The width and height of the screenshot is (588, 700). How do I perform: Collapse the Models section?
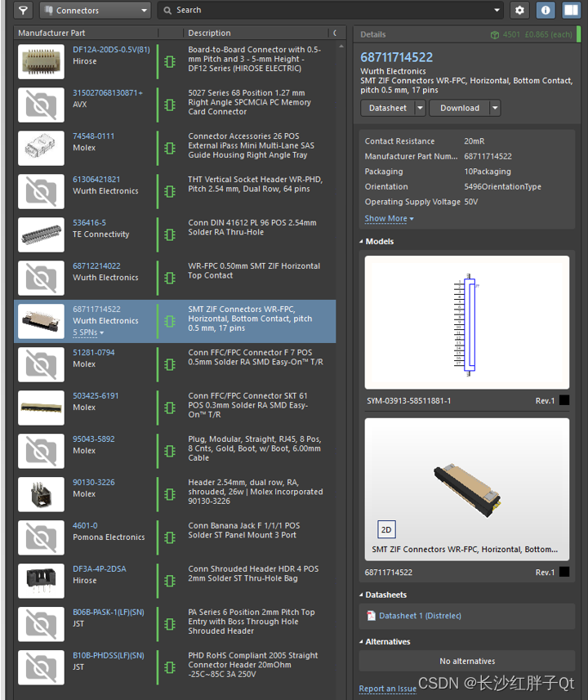(x=362, y=242)
